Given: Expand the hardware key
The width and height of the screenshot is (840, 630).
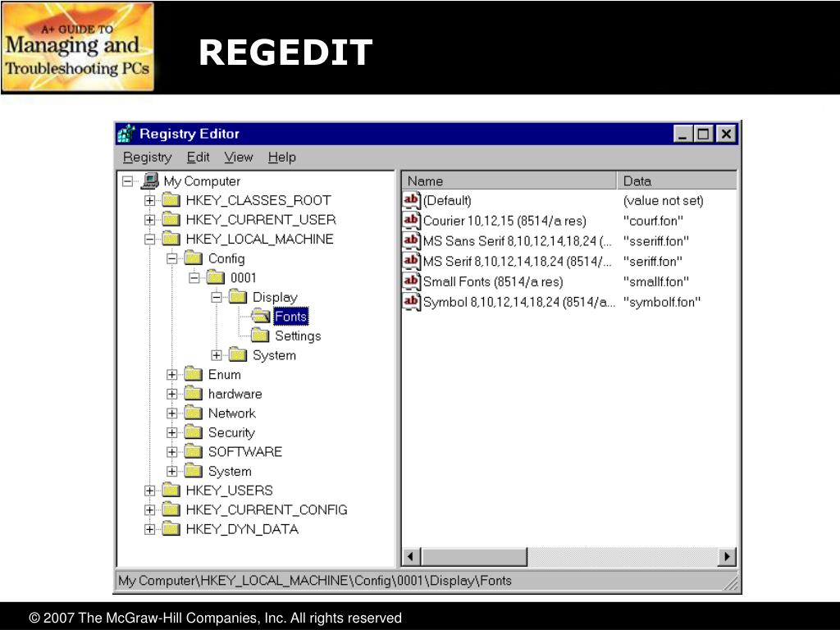Looking at the screenshot, I should click(172, 394).
